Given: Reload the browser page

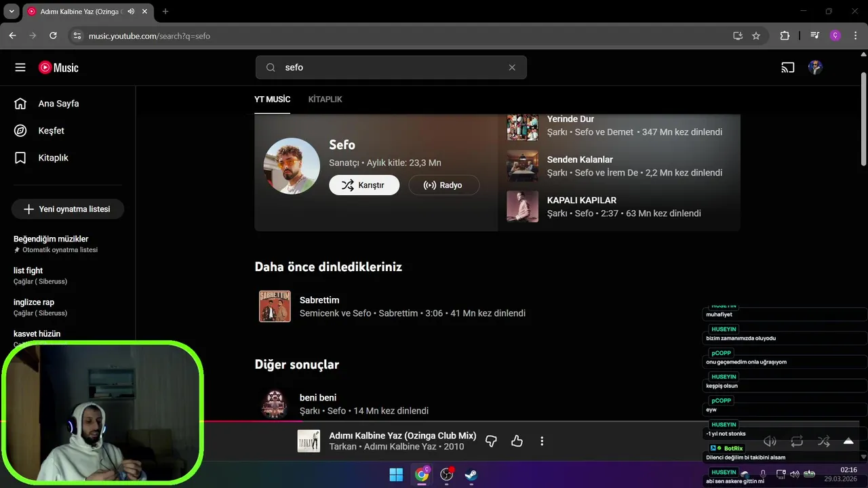Looking at the screenshot, I should click(53, 36).
